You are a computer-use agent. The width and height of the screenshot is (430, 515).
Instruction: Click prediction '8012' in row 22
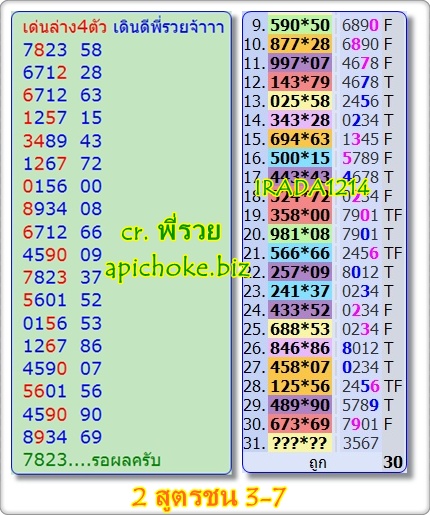coord(361,272)
